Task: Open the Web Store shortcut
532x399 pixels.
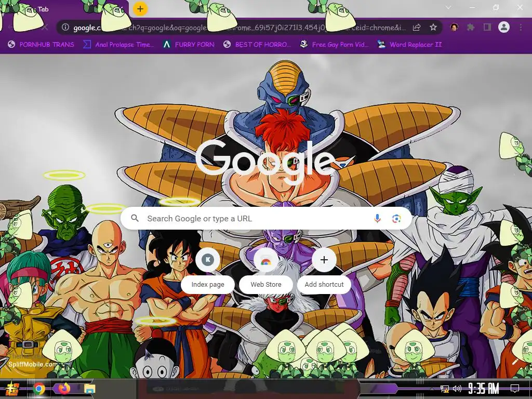Action: [x=266, y=270]
